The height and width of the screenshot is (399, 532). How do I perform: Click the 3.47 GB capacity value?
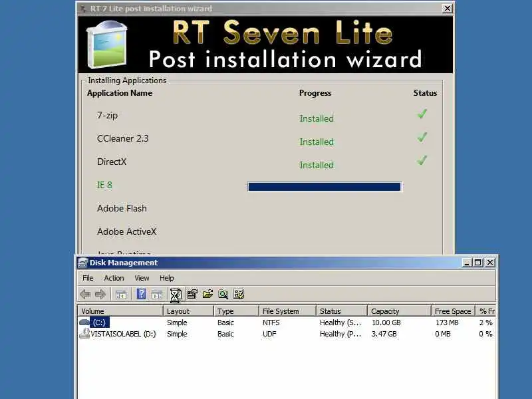[384, 334]
